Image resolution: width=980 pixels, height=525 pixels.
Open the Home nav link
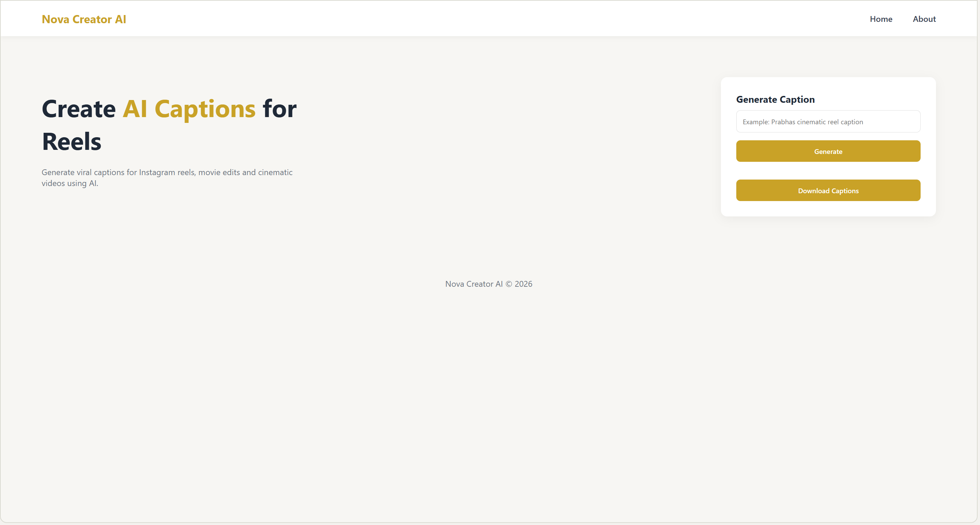pos(881,19)
